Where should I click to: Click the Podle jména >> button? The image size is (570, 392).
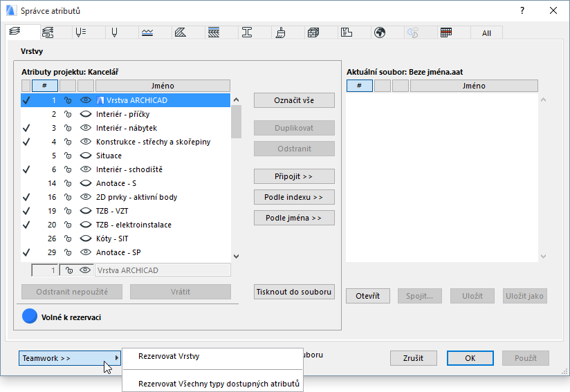[294, 218]
